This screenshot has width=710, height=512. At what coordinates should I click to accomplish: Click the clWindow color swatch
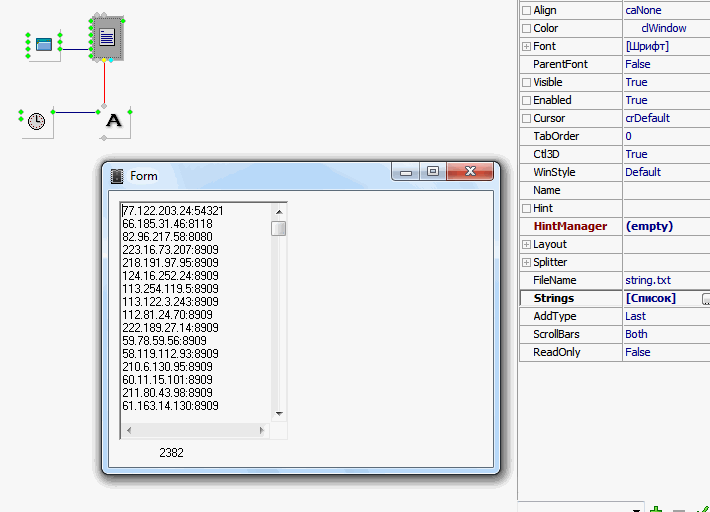(632, 28)
